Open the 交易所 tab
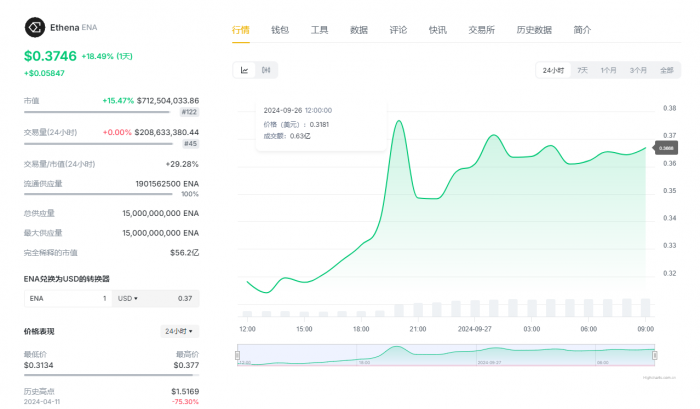 [x=481, y=30]
